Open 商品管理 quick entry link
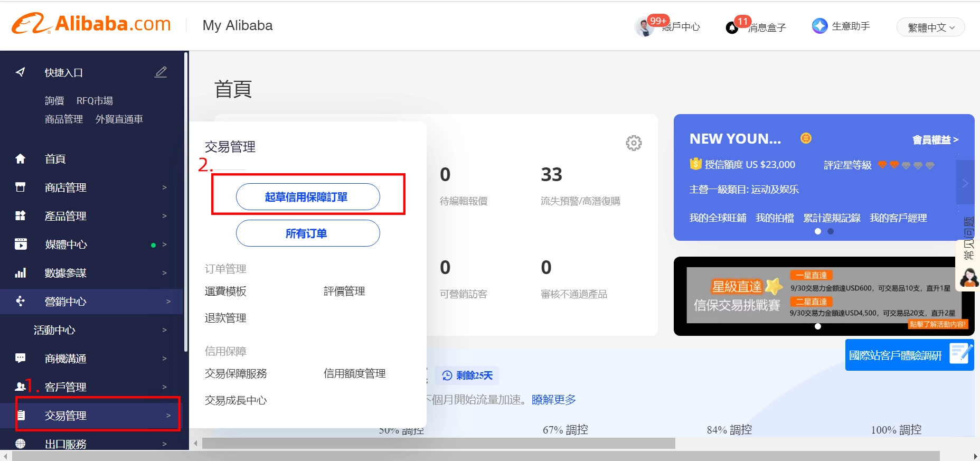The height and width of the screenshot is (461, 980). click(x=64, y=119)
